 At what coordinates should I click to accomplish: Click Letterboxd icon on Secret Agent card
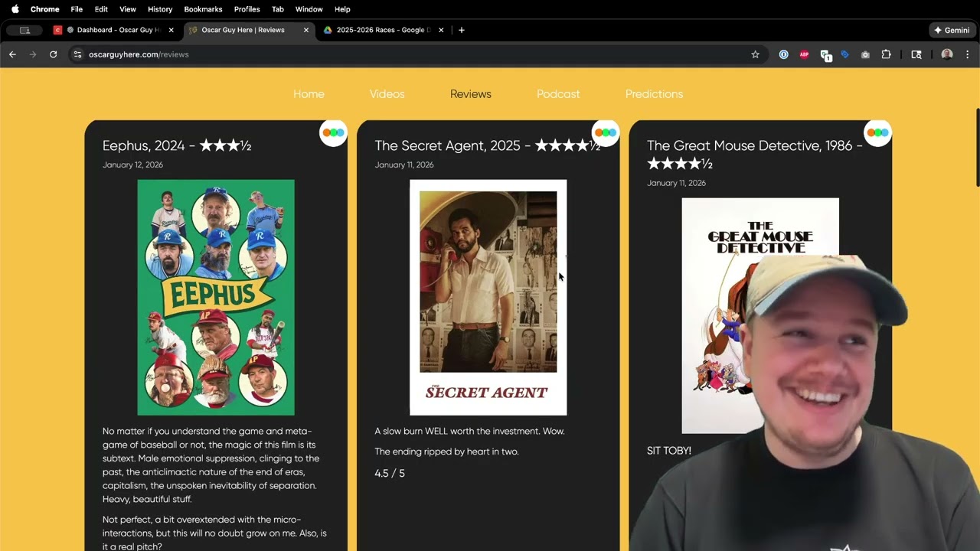(x=606, y=132)
